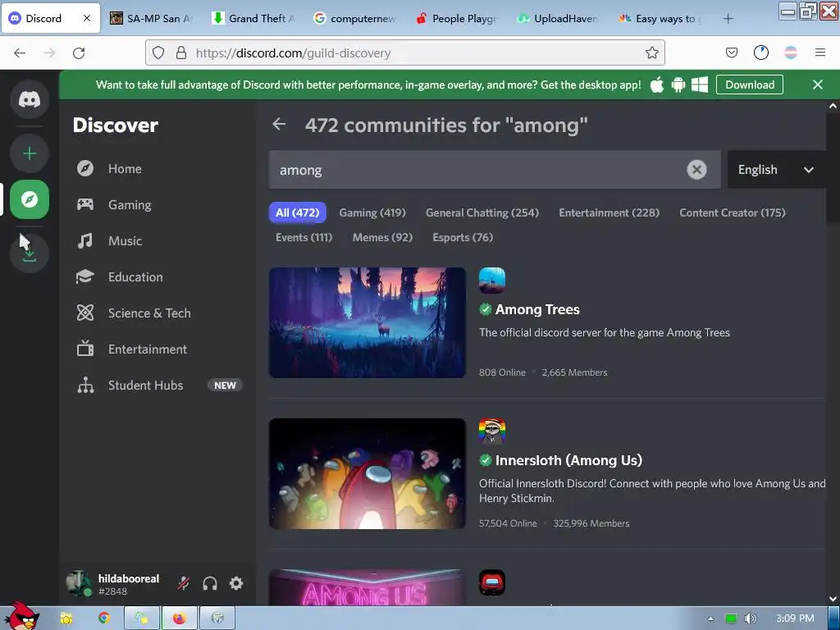This screenshot has width=840, height=630.
Task: Open User Settings gear icon
Action: tap(236, 583)
